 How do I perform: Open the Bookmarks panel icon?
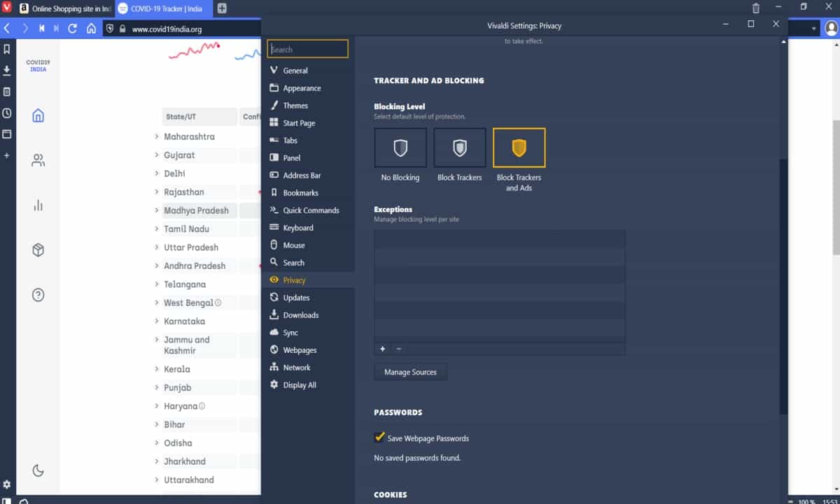coord(7,49)
